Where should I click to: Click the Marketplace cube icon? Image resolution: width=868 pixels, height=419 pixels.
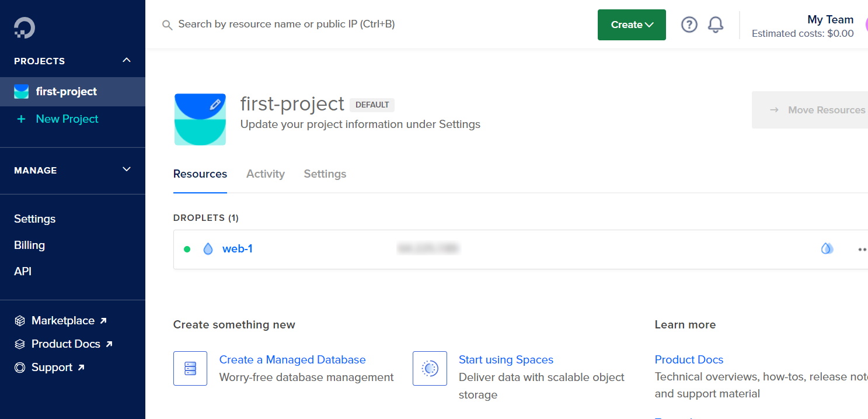click(x=20, y=321)
